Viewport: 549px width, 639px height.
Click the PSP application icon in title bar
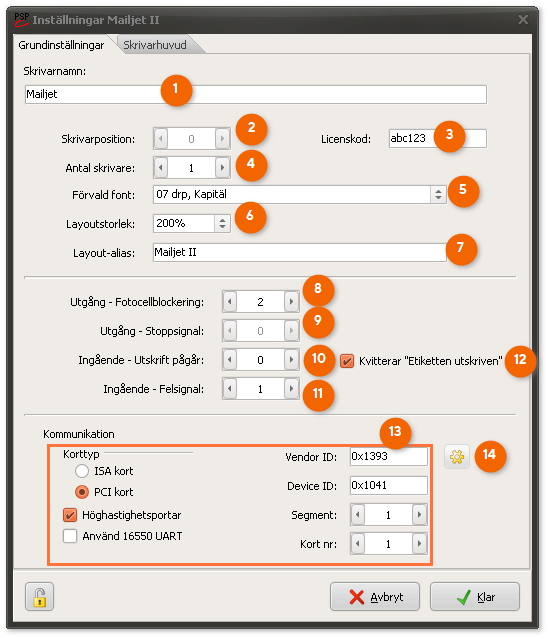[21, 19]
